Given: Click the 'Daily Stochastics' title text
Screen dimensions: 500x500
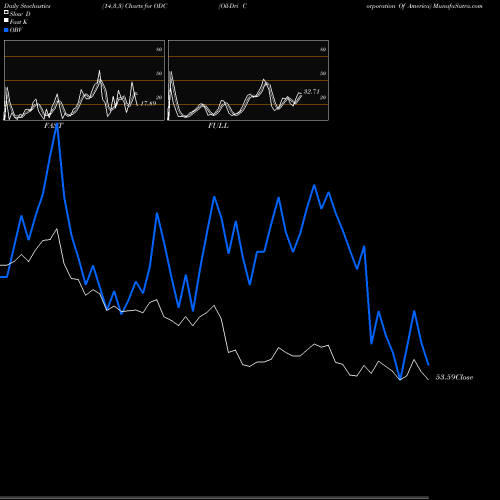Looking at the screenshot, I should [27, 6].
